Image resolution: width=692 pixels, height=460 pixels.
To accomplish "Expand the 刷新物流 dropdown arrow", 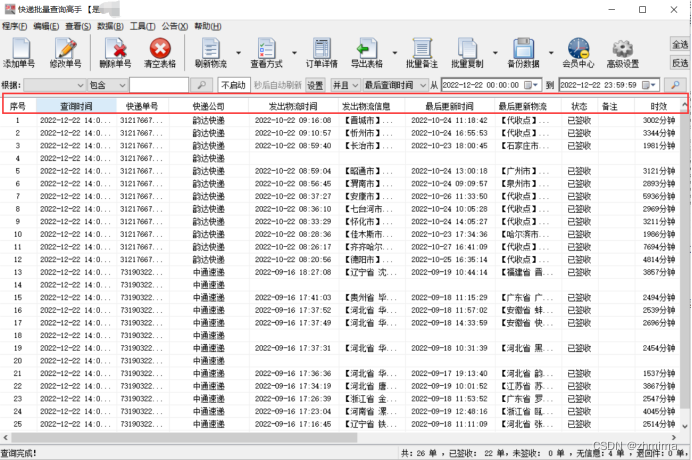I will tap(238, 53).
